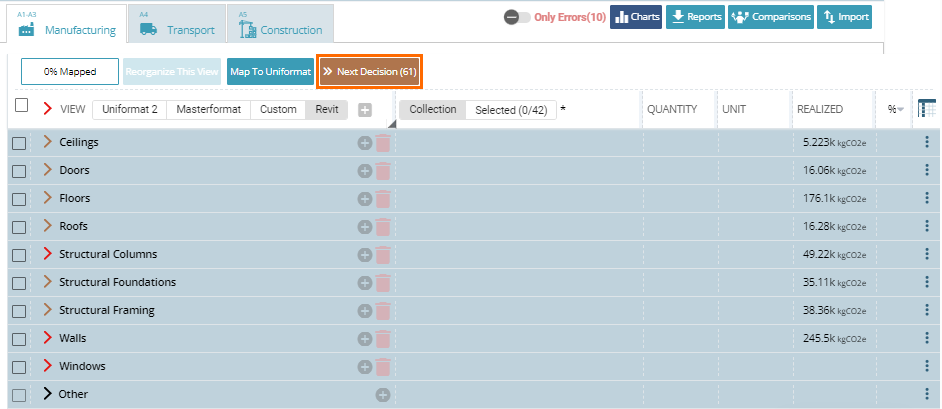Check the Structural Columns row checkbox

[19, 255]
